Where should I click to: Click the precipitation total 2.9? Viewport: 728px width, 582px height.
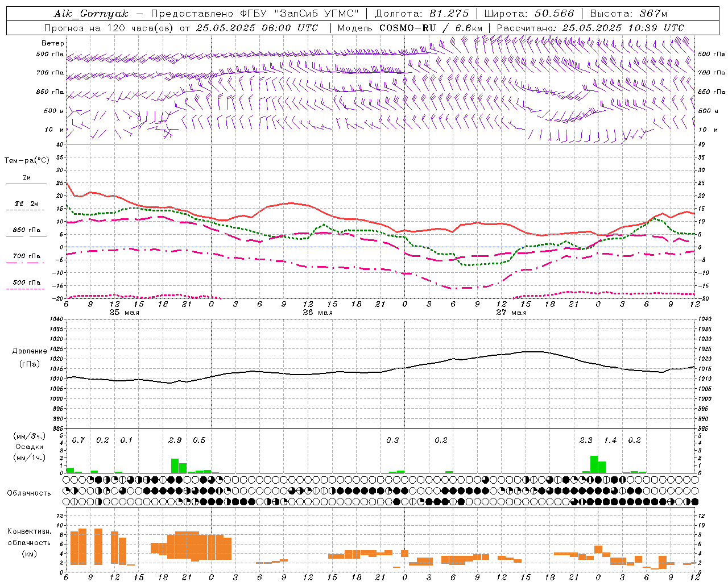(175, 440)
